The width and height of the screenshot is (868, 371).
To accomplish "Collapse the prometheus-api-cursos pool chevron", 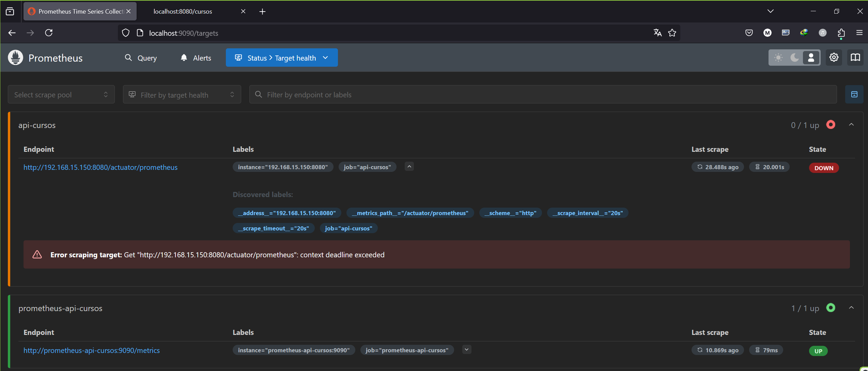I will 851,308.
